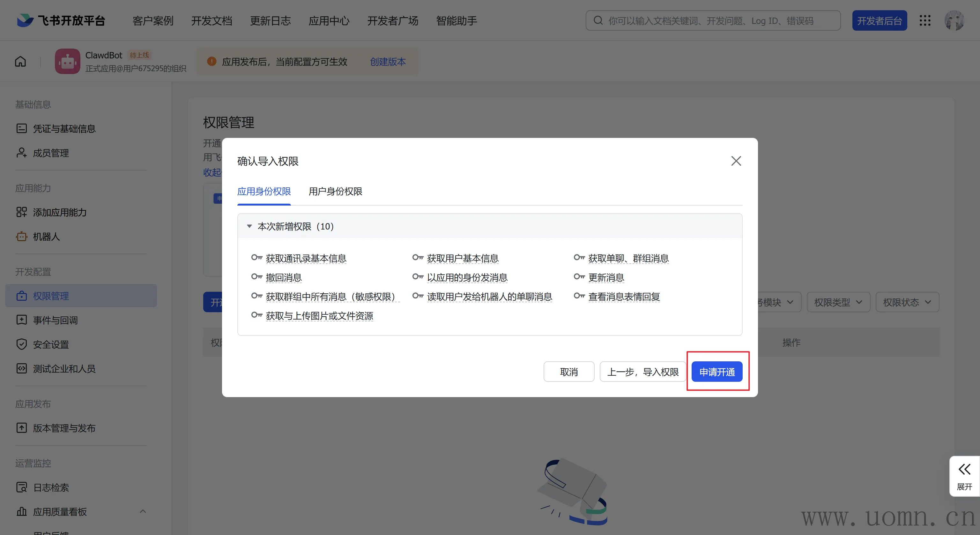Click 取消 button in dialog

point(568,372)
